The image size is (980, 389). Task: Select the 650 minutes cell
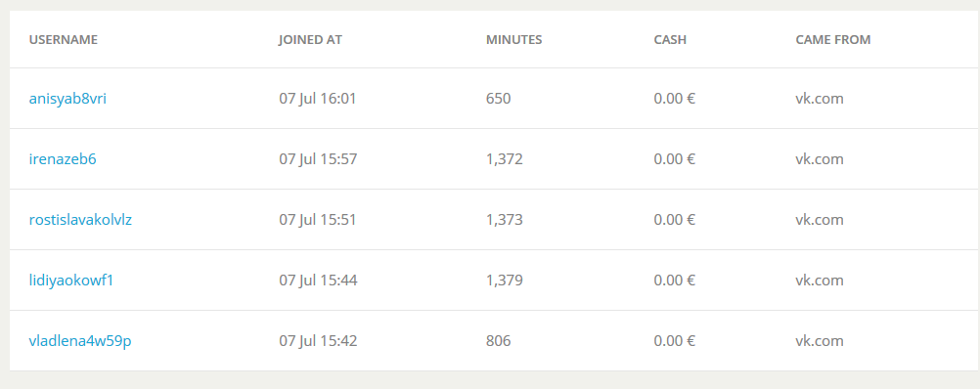click(498, 99)
